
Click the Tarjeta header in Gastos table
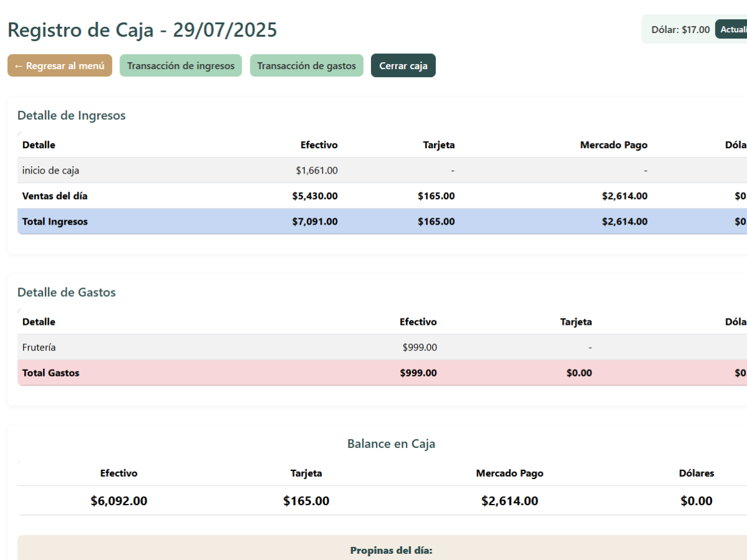[x=576, y=322]
